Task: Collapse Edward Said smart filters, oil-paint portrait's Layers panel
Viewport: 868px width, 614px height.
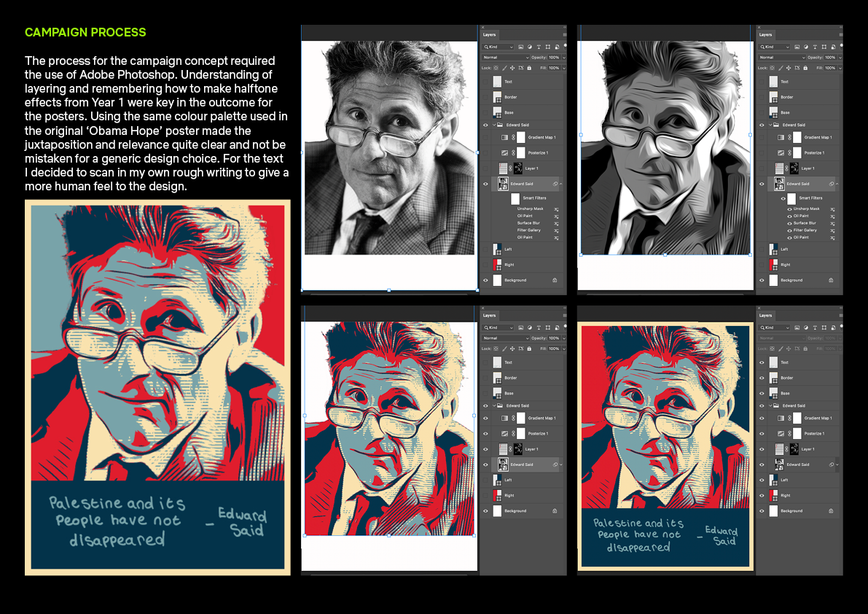Action: 837,184
